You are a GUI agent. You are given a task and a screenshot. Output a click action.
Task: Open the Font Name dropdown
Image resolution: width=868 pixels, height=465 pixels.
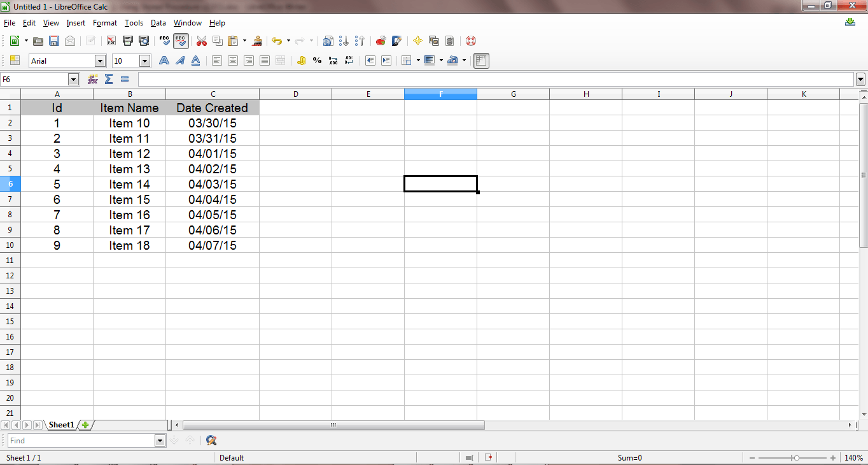coord(100,61)
